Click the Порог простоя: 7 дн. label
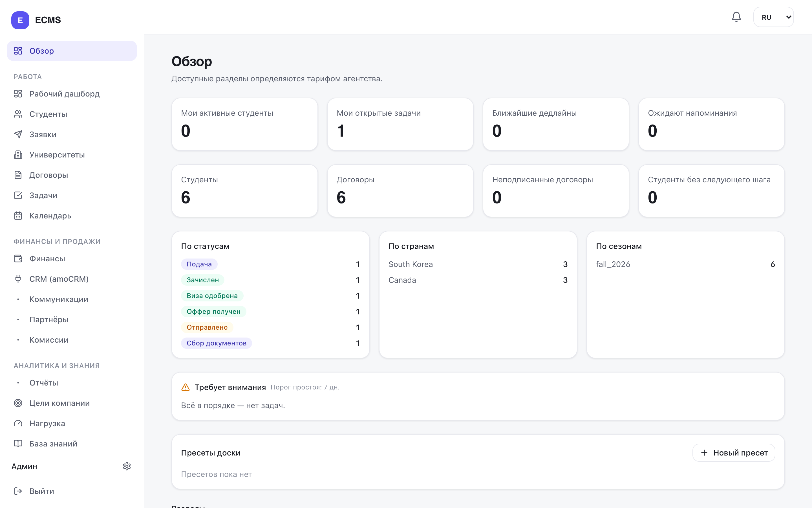The height and width of the screenshot is (508, 812). [305, 387]
